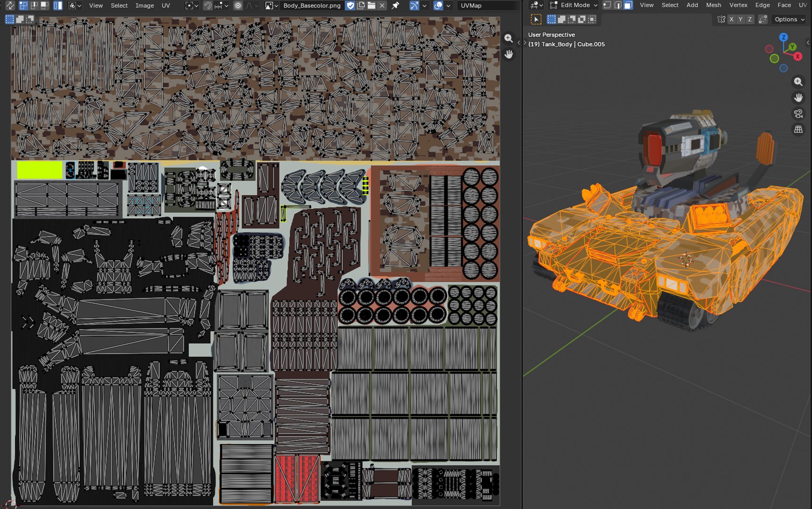Expand the Options dropdown

(x=789, y=19)
